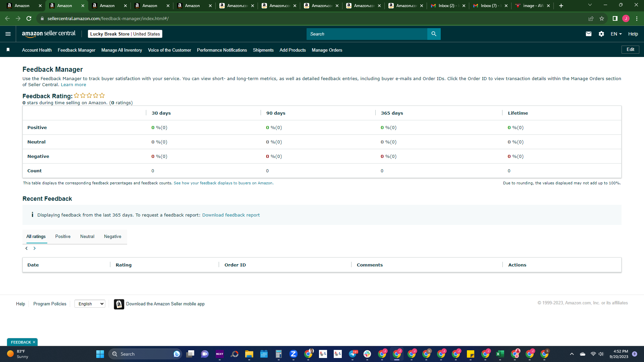The height and width of the screenshot is (362, 644).
Task: Close the FEEDBACK widget with its X
Action: click(x=34, y=342)
